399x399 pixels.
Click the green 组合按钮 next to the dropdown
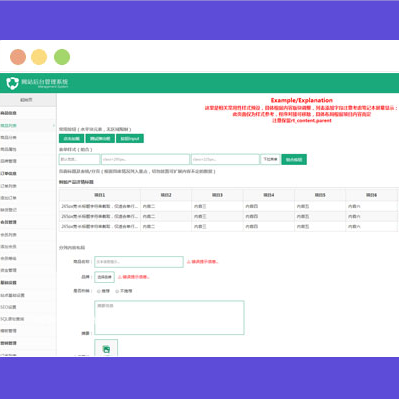[294, 159]
